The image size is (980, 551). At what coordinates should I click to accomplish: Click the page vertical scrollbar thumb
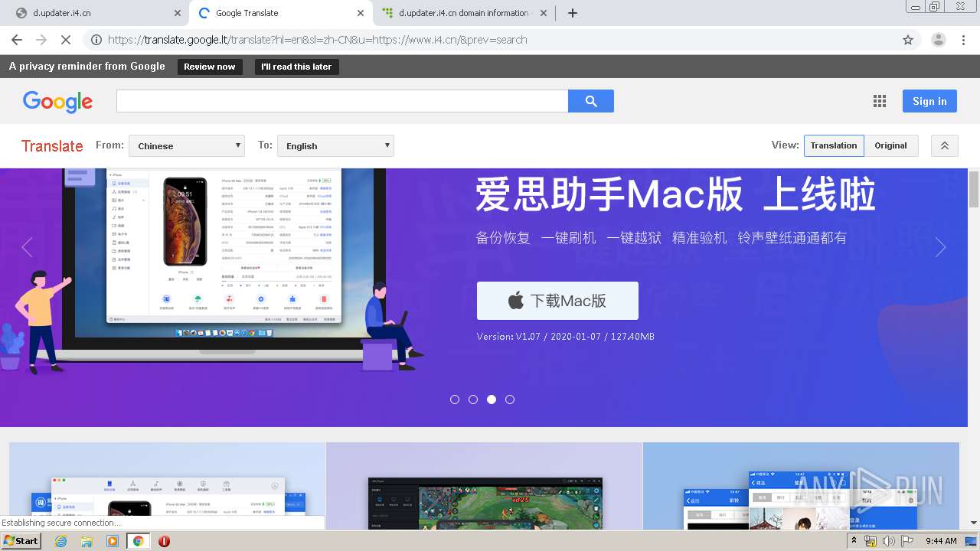pyautogui.click(x=974, y=190)
